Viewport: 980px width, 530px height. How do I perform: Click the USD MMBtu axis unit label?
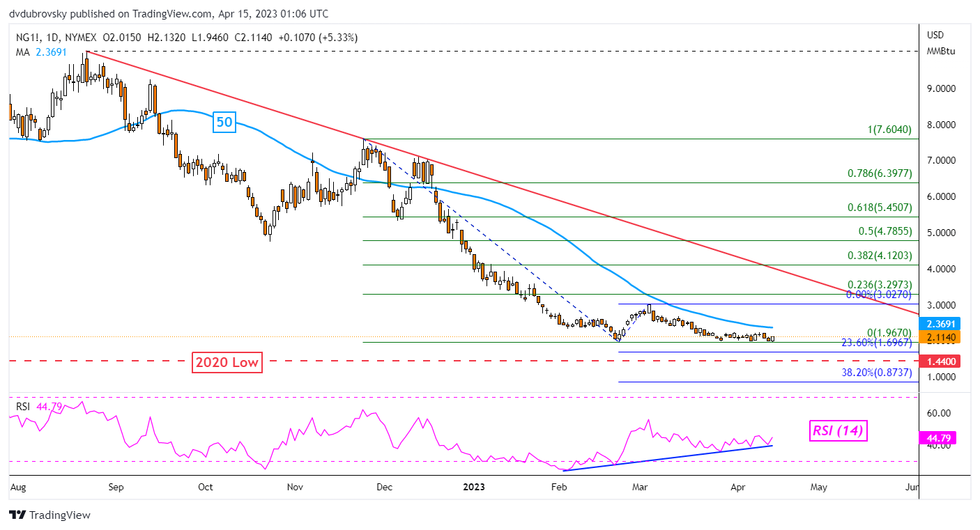point(940,43)
